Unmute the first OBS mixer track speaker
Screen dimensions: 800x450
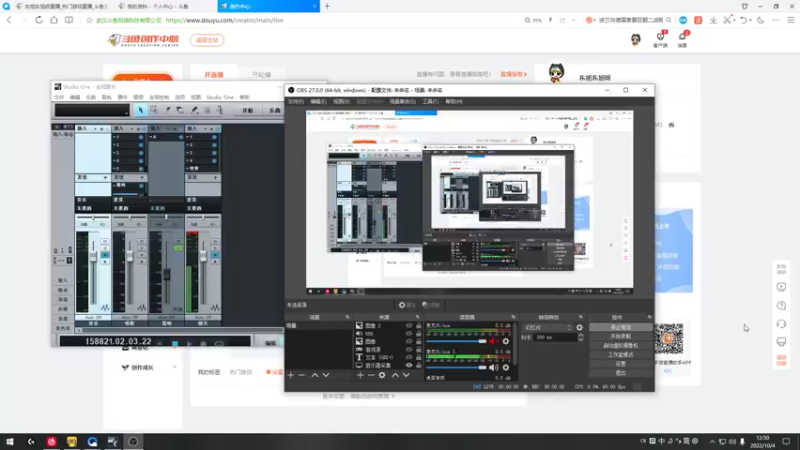tap(493, 341)
